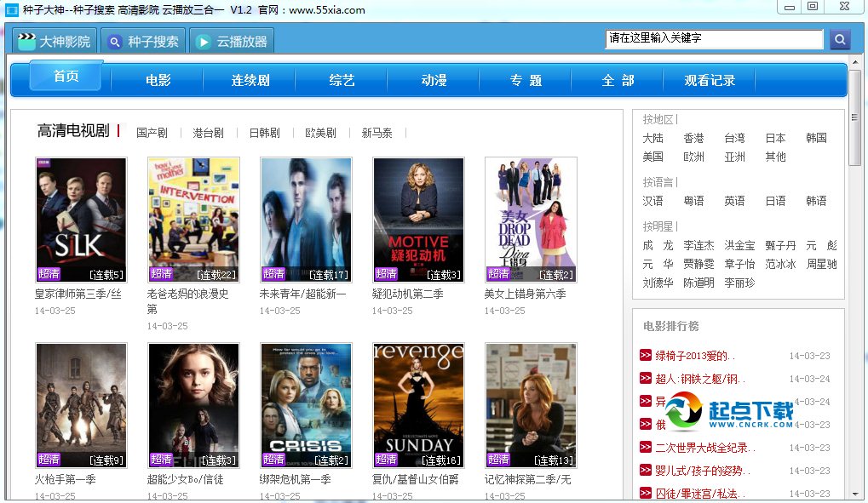
Task: Click arrow icon beside 囚徒/罪迷宫
Action: coord(646,493)
